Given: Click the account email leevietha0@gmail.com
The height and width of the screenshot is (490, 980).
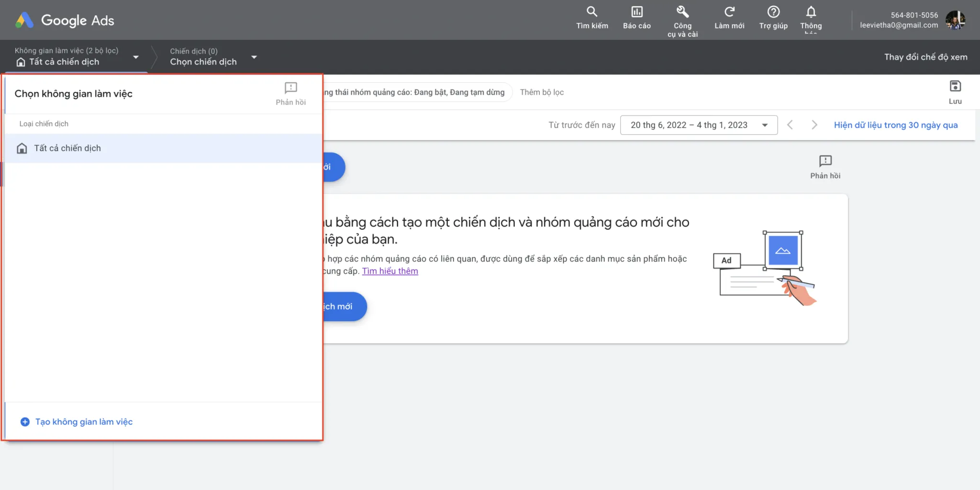Looking at the screenshot, I should [x=899, y=25].
